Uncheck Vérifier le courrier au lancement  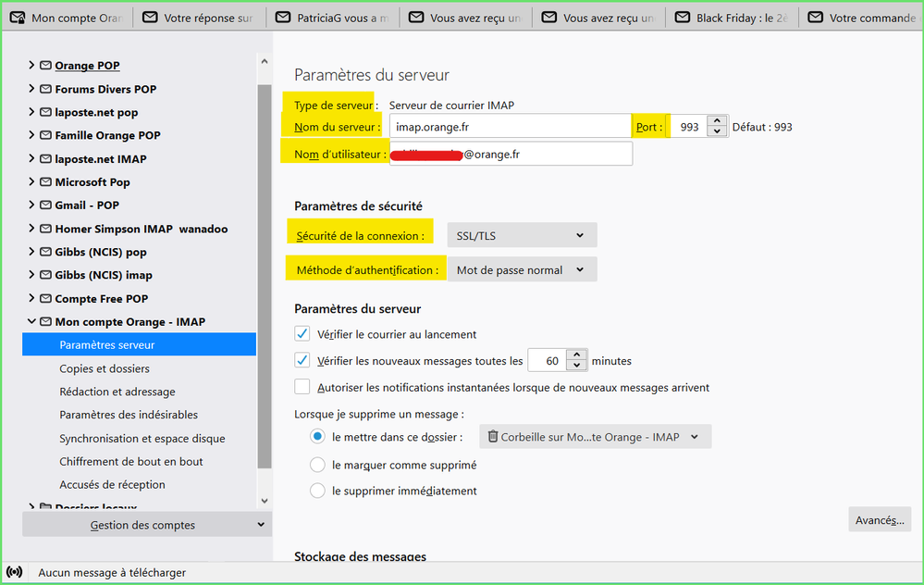point(302,334)
